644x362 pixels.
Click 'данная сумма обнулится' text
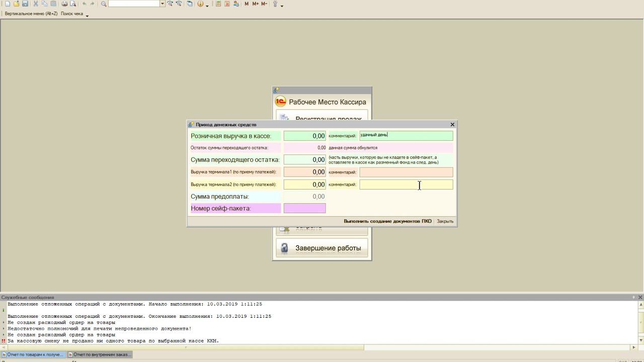click(x=353, y=148)
